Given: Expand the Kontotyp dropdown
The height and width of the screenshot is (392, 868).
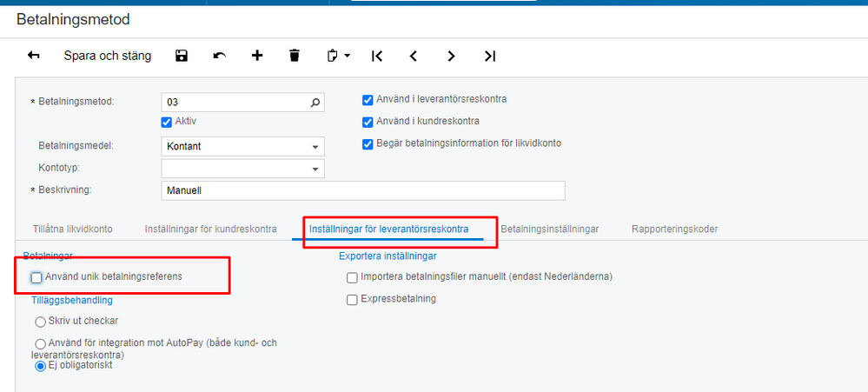Looking at the screenshot, I should tap(315, 168).
